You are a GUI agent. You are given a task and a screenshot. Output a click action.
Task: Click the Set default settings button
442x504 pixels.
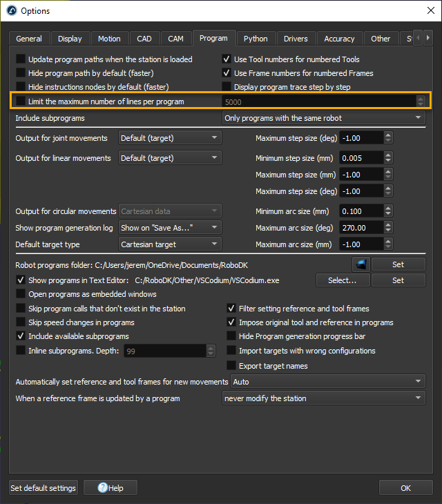point(43,488)
